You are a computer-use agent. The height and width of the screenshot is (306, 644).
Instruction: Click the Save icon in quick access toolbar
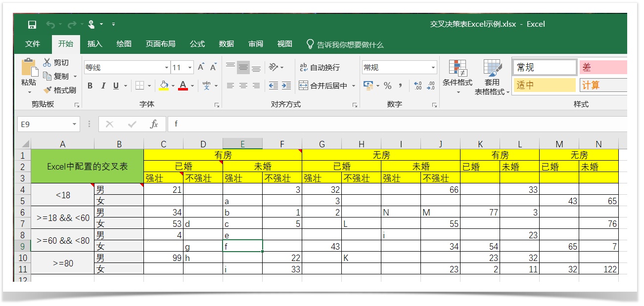[x=32, y=24]
